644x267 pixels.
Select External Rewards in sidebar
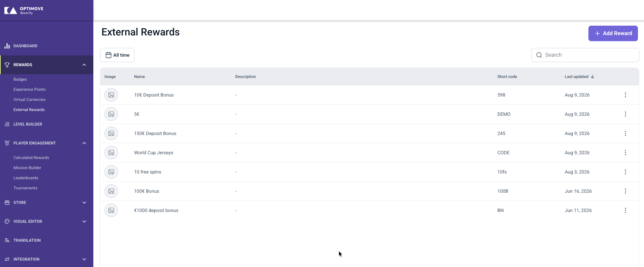pyautogui.click(x=29, y=110)
